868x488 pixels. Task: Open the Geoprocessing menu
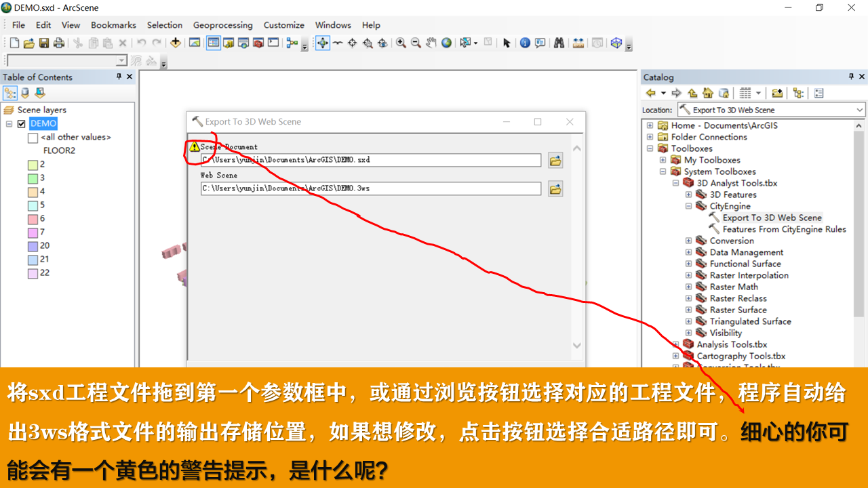pos(222,25)
